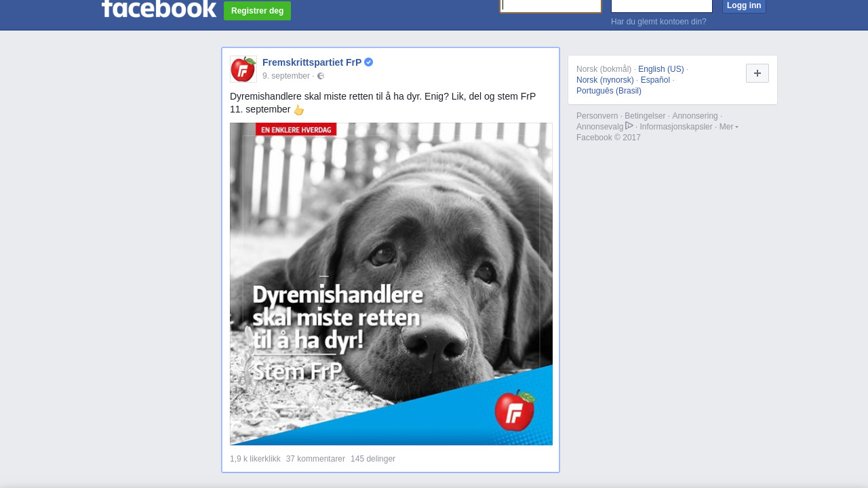Focus the password input field

662,5
